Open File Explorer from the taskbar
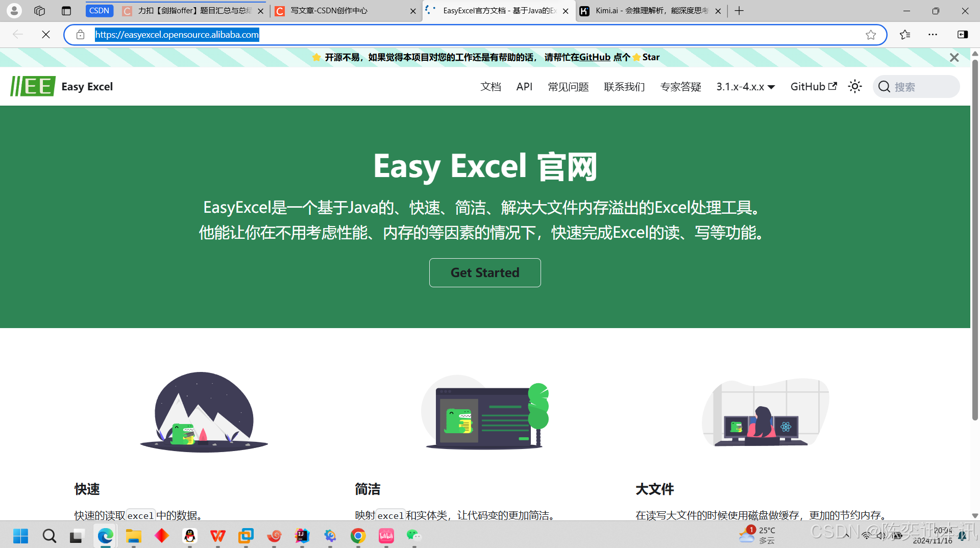Viewport: 980px width, 548px height. (x=134, y=536)
